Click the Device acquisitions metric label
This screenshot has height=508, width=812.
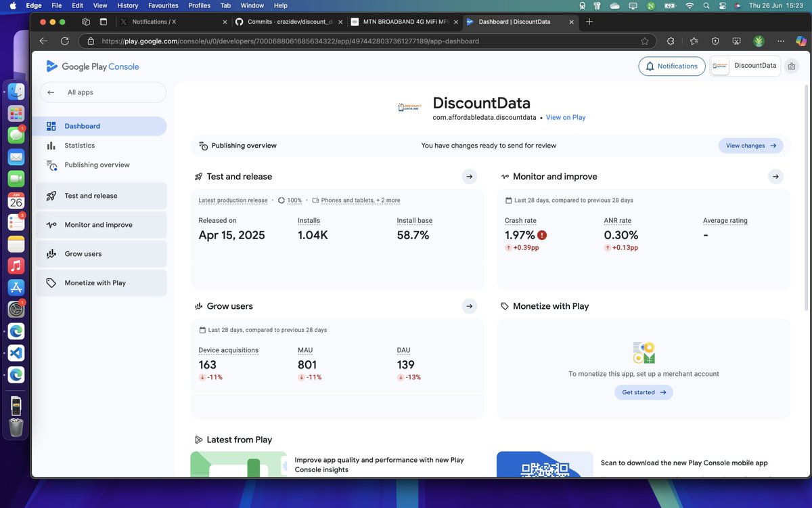point(229,350)
